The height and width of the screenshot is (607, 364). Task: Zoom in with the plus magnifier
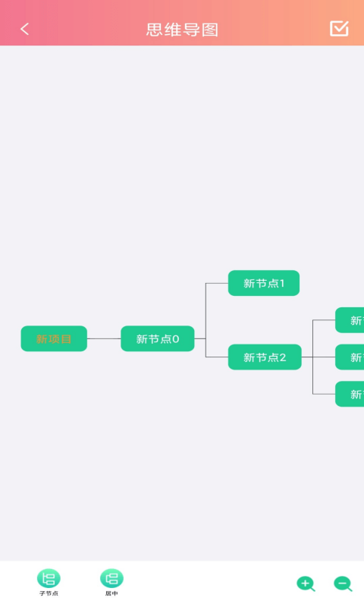coord(306,583)
